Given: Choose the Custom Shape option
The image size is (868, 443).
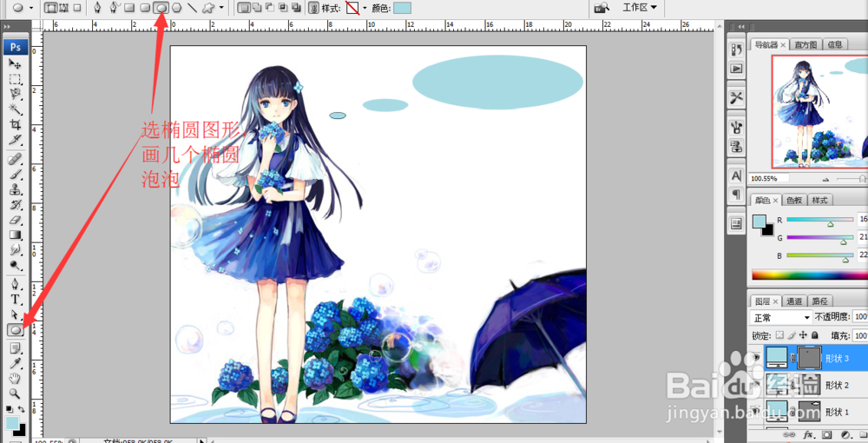Looking at the screenshot, I should pos(208,8).
